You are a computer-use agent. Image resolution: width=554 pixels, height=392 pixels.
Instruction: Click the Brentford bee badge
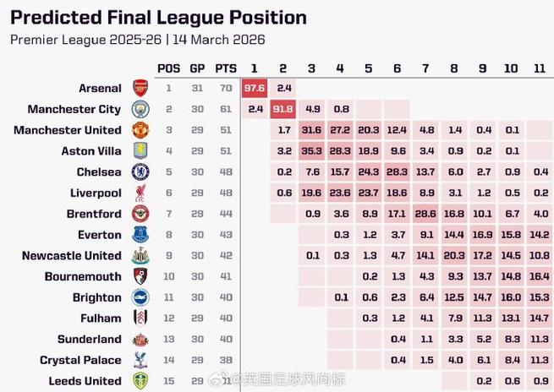pyautogui.click(x=140, y=214)
